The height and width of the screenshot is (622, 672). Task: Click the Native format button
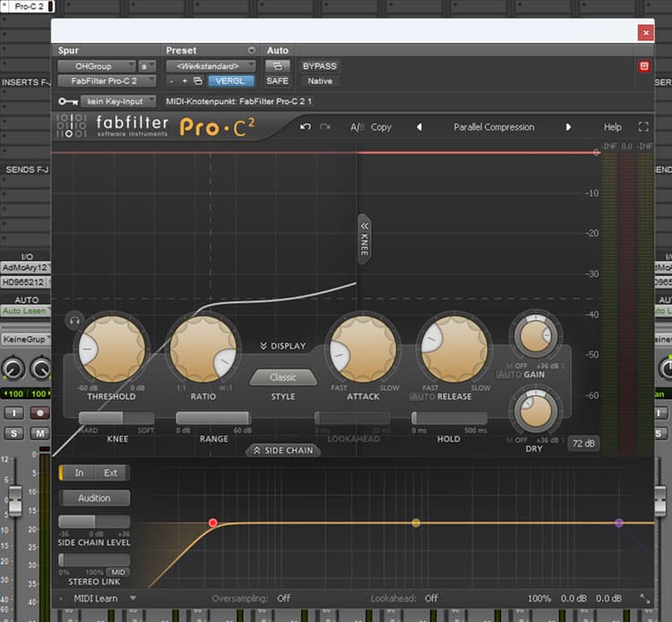point(320,81)
